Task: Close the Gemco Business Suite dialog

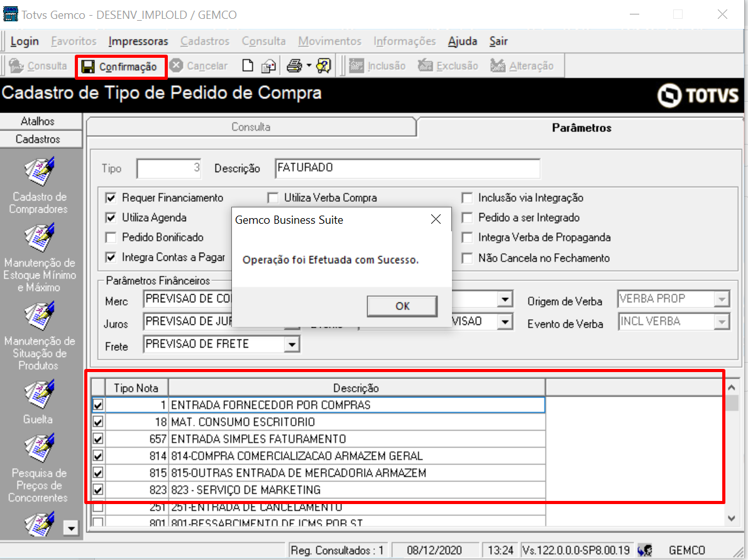Action: (436, 219)
